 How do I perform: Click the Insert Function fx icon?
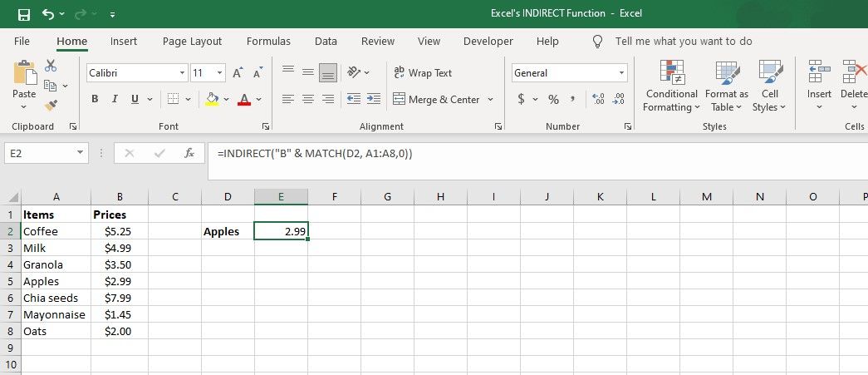(189, 153)
